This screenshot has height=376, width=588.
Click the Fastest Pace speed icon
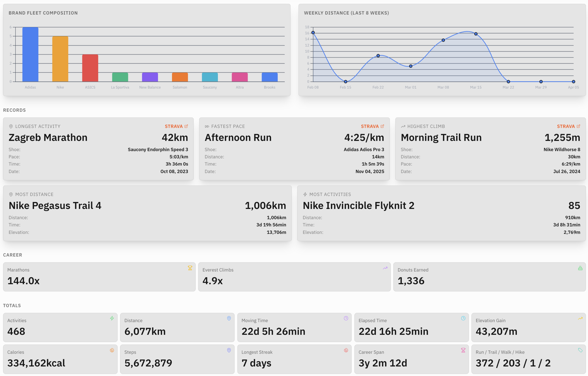click(x=207, y=126)
